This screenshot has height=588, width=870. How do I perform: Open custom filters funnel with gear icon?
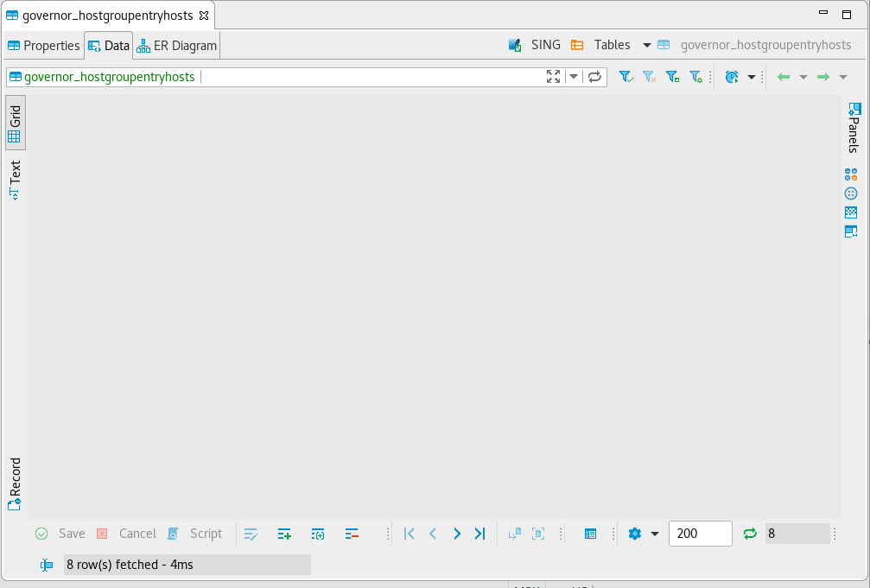695,77
